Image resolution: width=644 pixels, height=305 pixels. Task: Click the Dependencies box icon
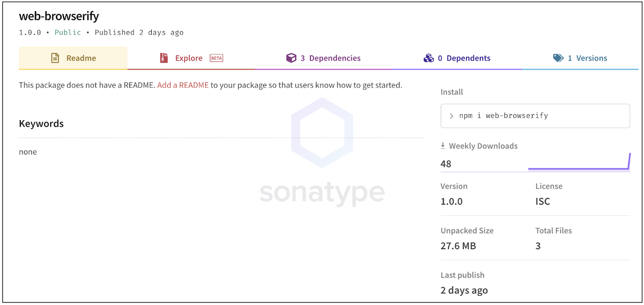pyautogui.click(x=291, y=58)
